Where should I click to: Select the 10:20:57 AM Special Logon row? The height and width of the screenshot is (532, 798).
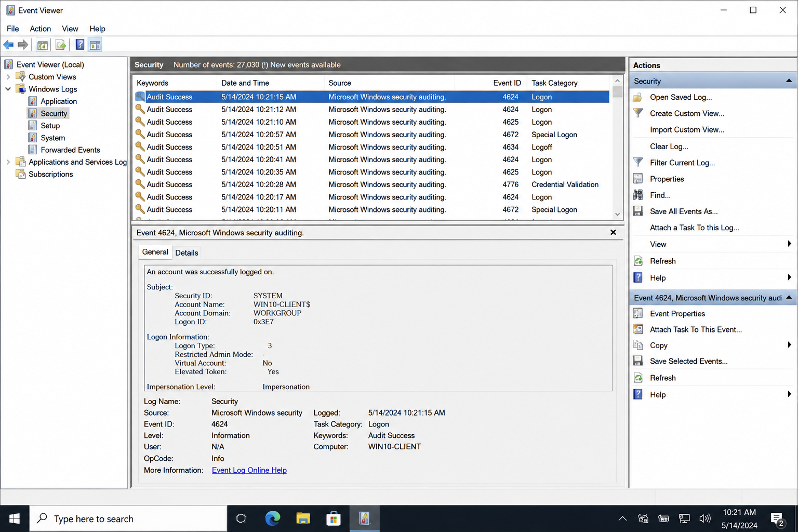371,135
